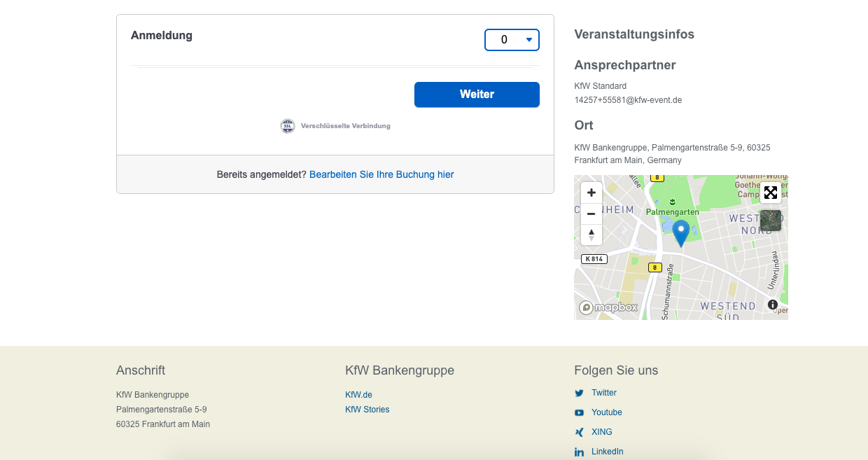Viewport: 868px width, 460px height.
Task: Open the Twitter link
Action: (604, 393)
